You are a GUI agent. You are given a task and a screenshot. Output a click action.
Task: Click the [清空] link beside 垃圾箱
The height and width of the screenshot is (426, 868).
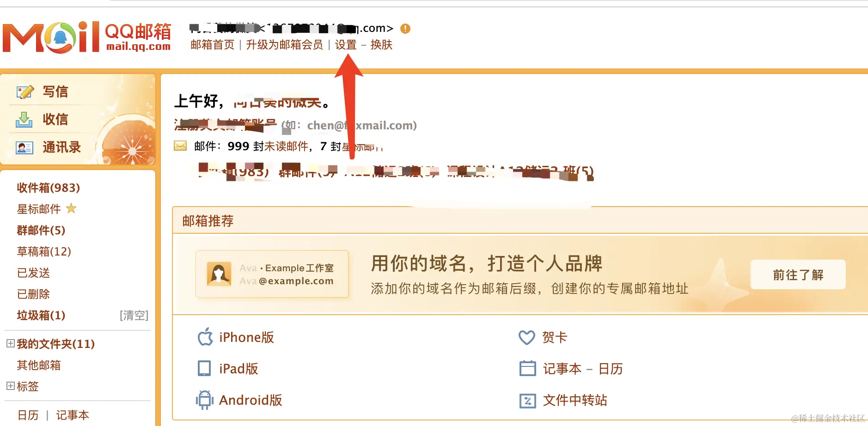(x=134, y=316)
